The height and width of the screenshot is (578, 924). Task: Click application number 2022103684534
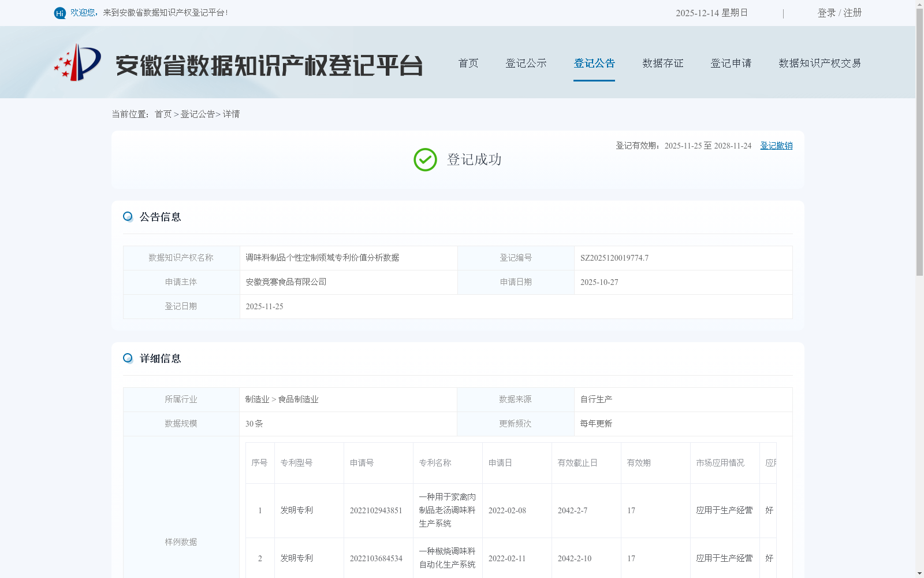(376, 559)
